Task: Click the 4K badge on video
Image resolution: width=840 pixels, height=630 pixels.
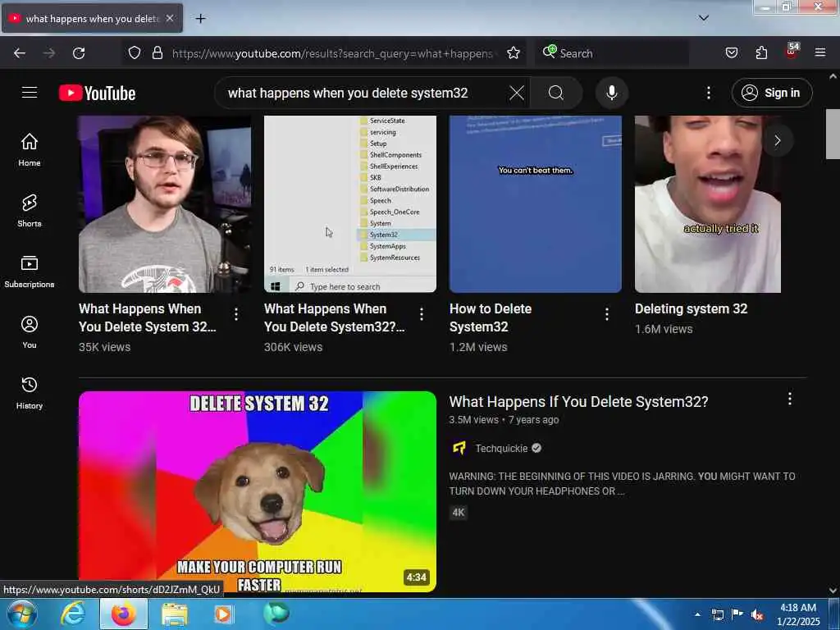Action: (459, 513)
